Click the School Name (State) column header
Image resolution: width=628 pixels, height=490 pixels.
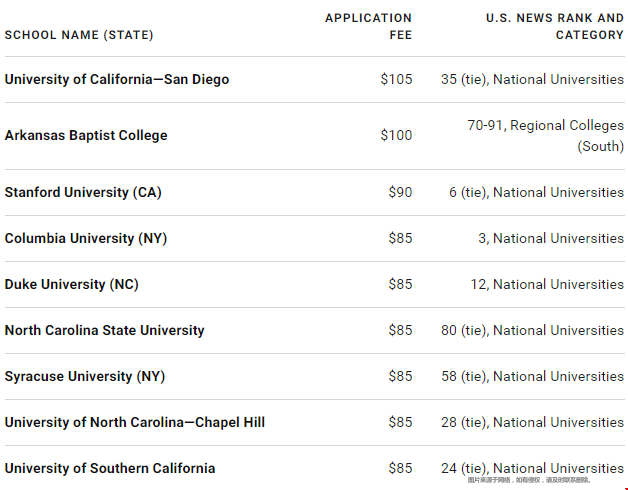[x=79, y=35]
